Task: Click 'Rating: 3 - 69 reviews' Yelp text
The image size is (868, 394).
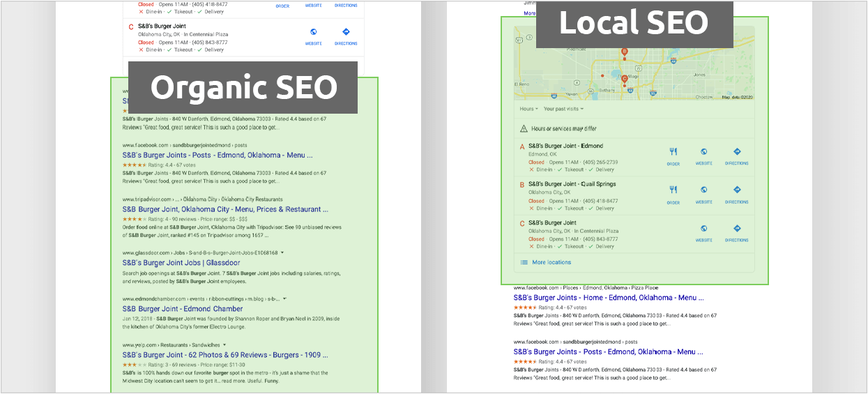Action: point(174,364)
